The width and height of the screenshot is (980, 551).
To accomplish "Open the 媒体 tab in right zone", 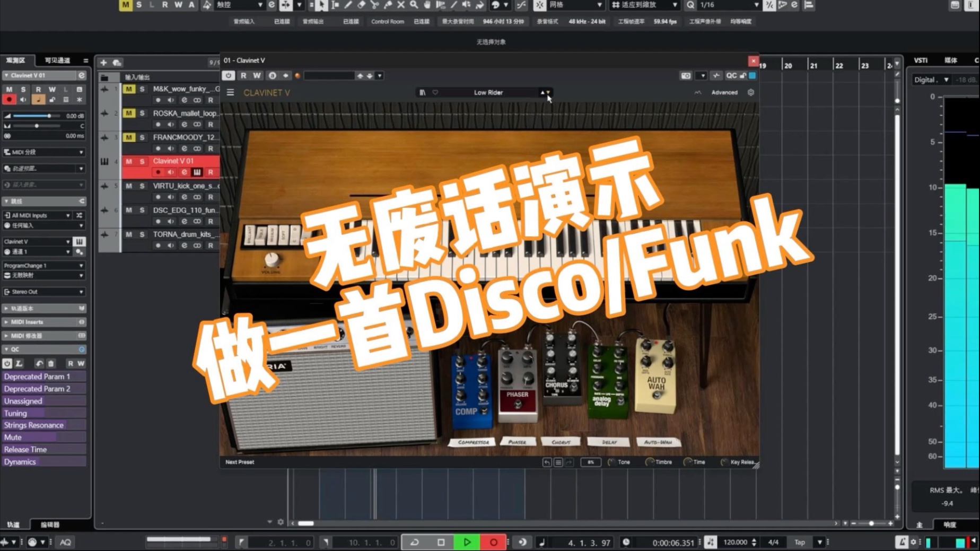I will pos(951,60).
